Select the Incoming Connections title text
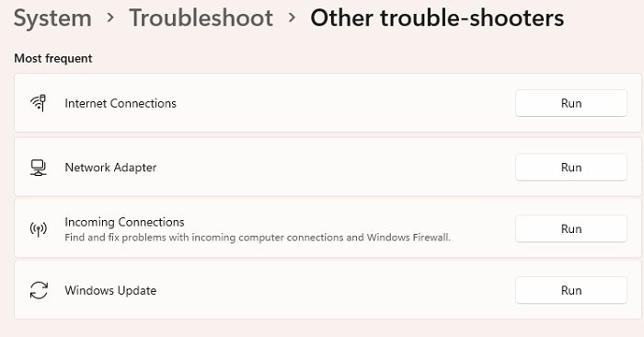 click(x=124, y=222)
